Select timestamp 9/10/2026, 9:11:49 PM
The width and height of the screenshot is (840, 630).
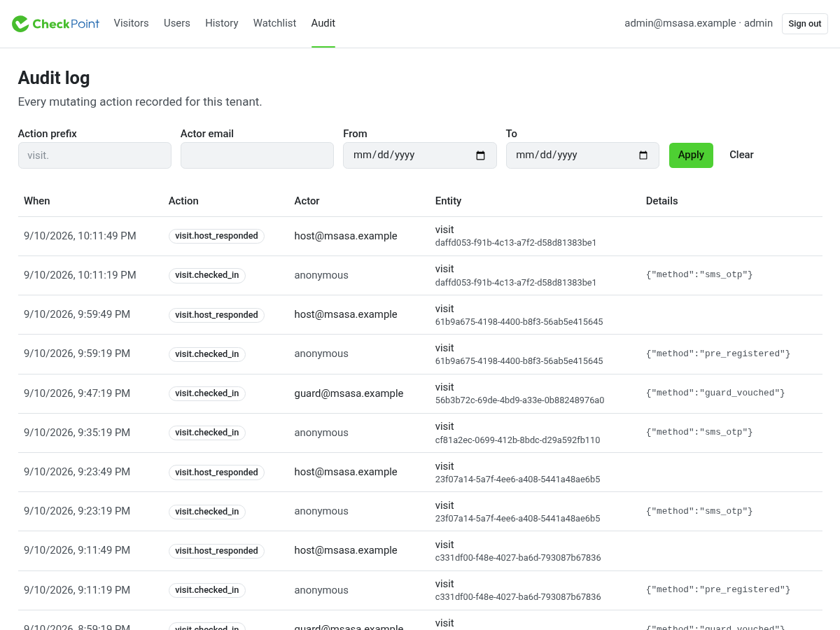coord(77,550)
